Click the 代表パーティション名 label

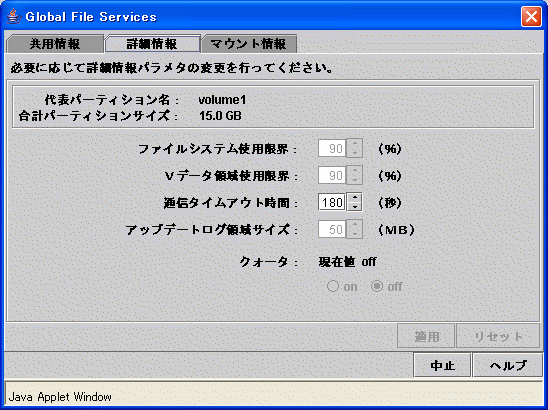[x=112, y=100]
